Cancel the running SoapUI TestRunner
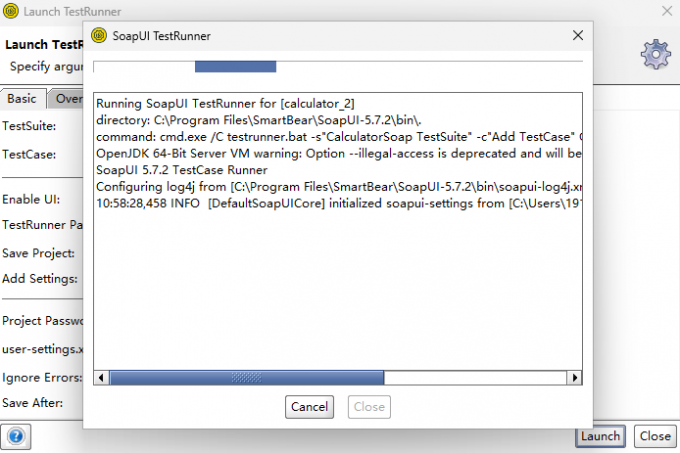The height and width of the screenshot is (453, 680). point(309,407)
